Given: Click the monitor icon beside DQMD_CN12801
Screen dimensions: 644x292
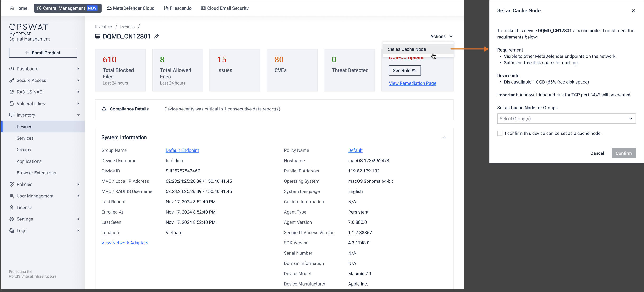Looking at the screenshot, I should tap(97, 36).
